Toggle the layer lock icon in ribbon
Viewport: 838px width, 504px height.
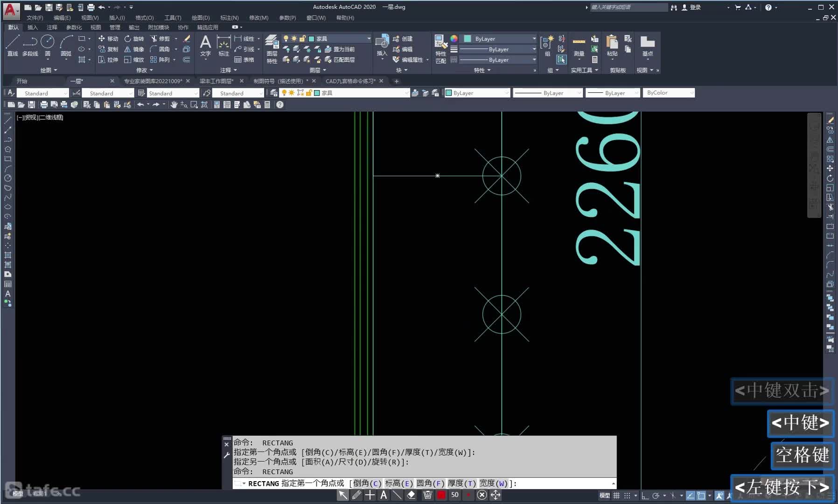302,39
